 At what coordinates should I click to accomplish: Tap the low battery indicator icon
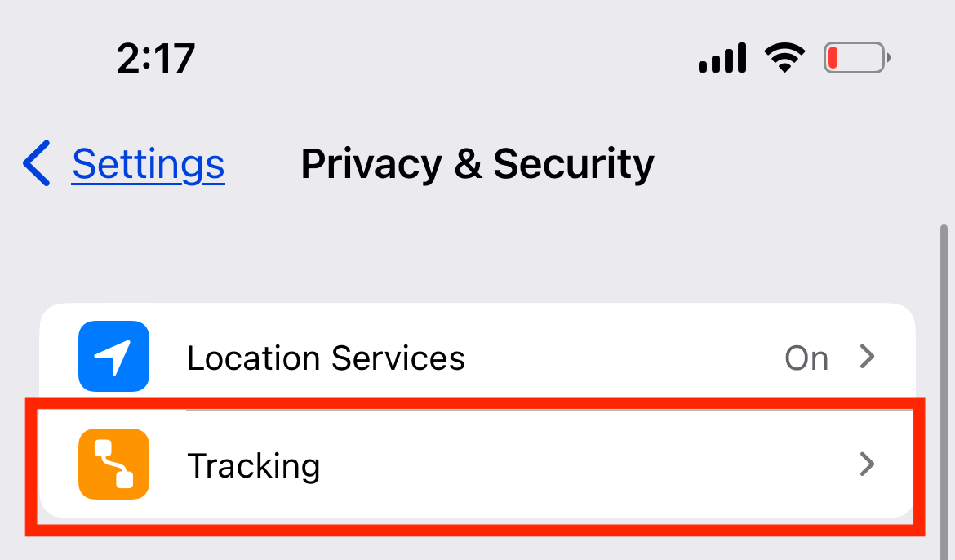[856, 58]
